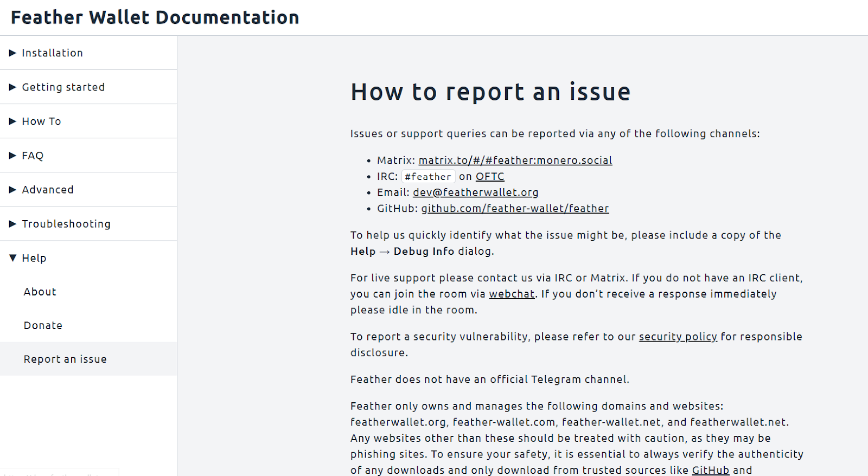Click the #feather IRC channel code tag
This screenshot has width=868, height=476.
click(428, 177)
